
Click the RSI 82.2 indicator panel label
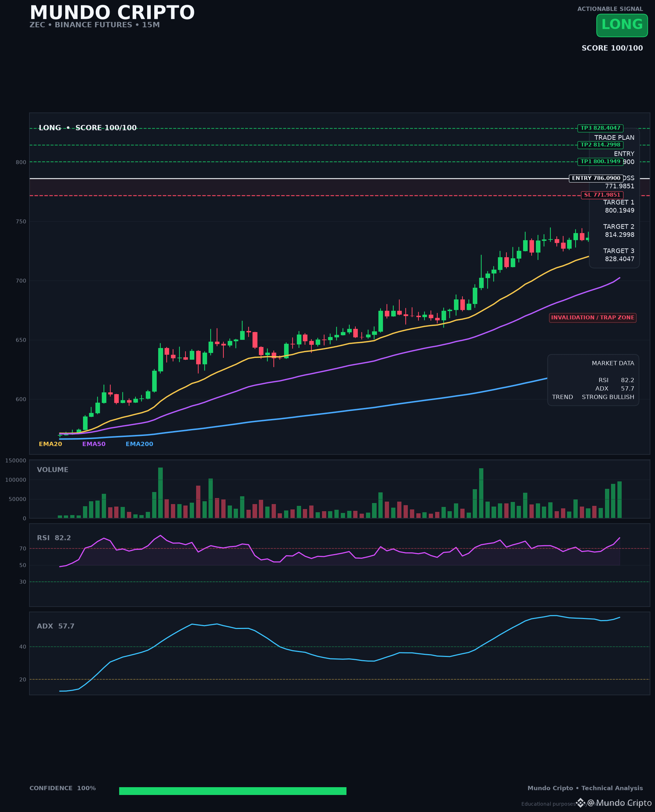54,538
